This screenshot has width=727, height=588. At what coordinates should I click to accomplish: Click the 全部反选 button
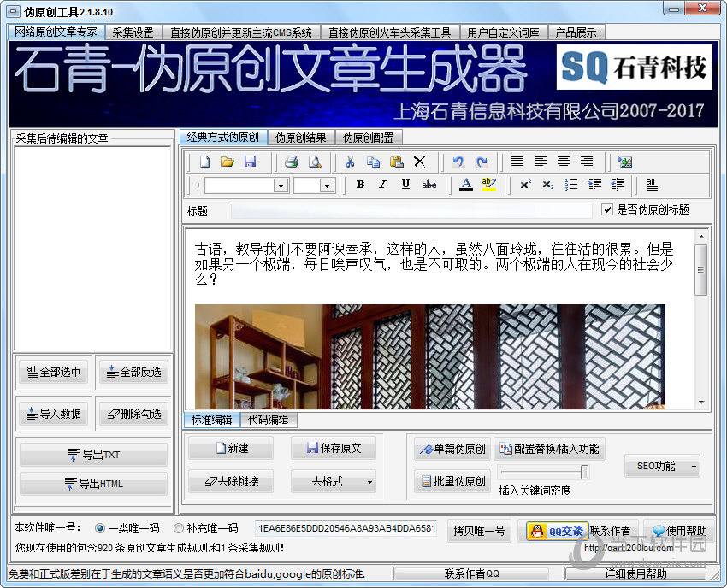[x=133, y=372]
